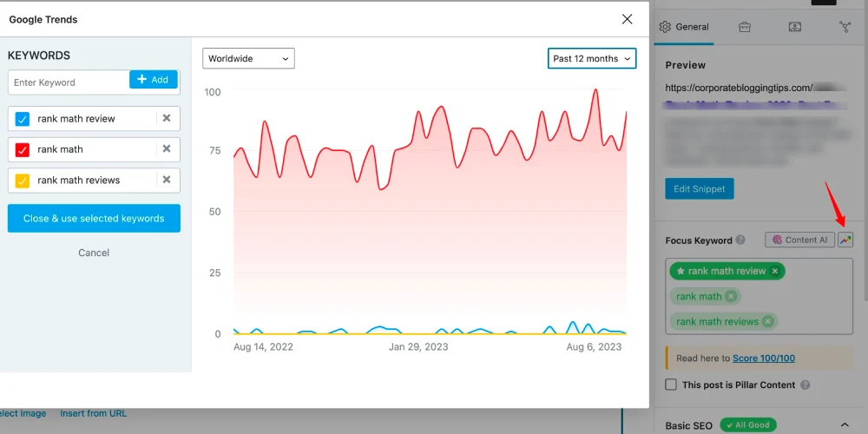Toggle the red rank math checkbox
Viewport: 868px width, 434px height.
pos(23,149)
